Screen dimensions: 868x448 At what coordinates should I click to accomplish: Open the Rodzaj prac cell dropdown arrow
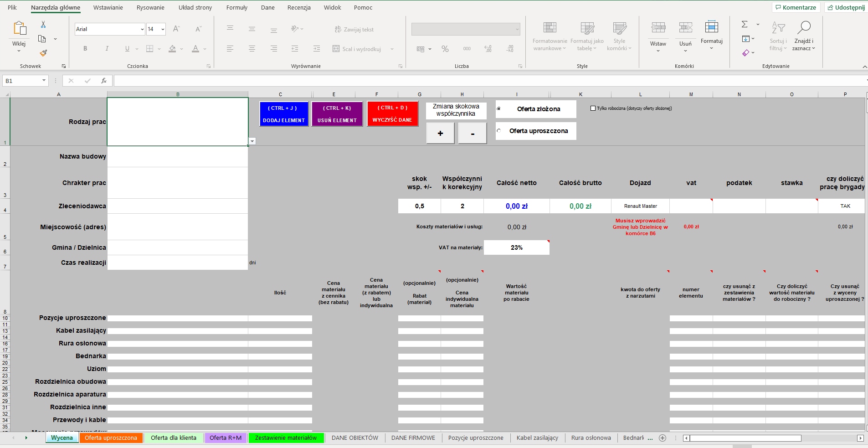point(252,141)
